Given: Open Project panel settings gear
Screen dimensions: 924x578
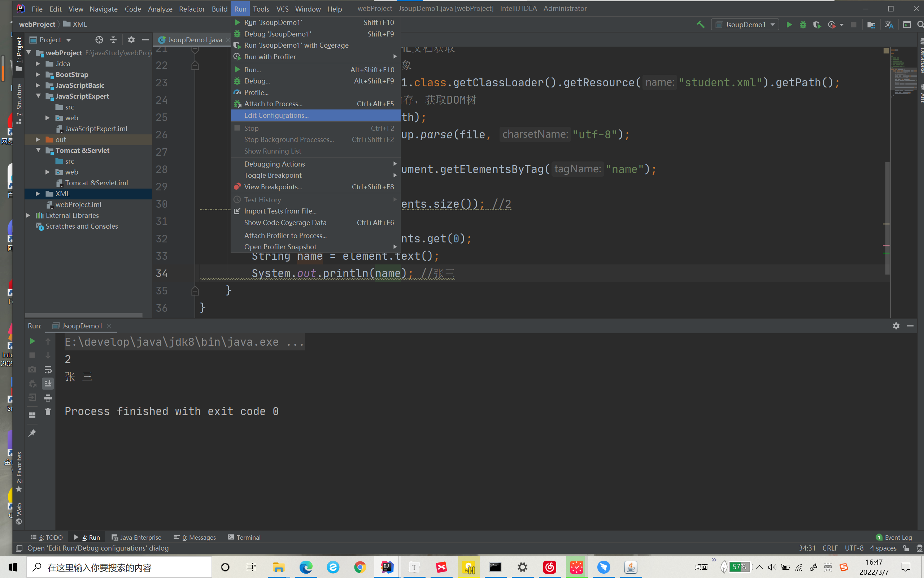Looking at the screenshot, I should (131, 40).
